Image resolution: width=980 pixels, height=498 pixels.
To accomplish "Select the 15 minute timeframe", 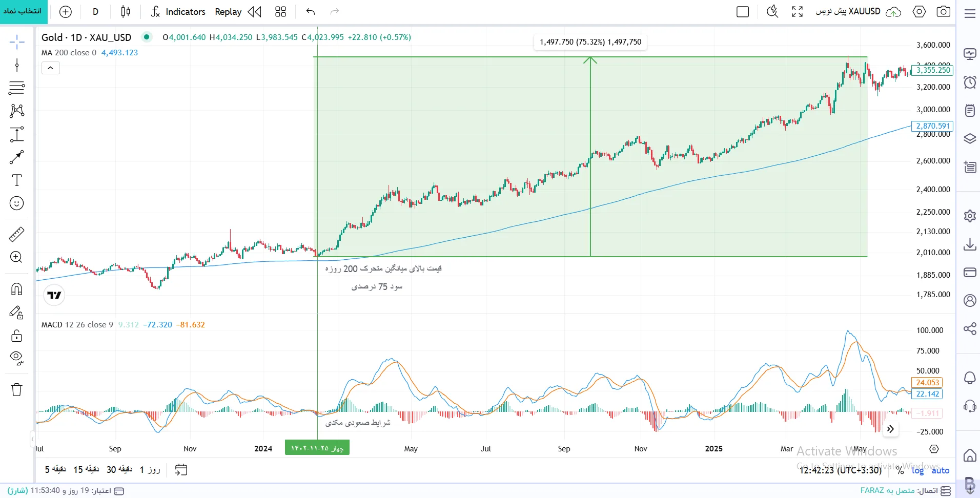I will [x=86, y=469].
